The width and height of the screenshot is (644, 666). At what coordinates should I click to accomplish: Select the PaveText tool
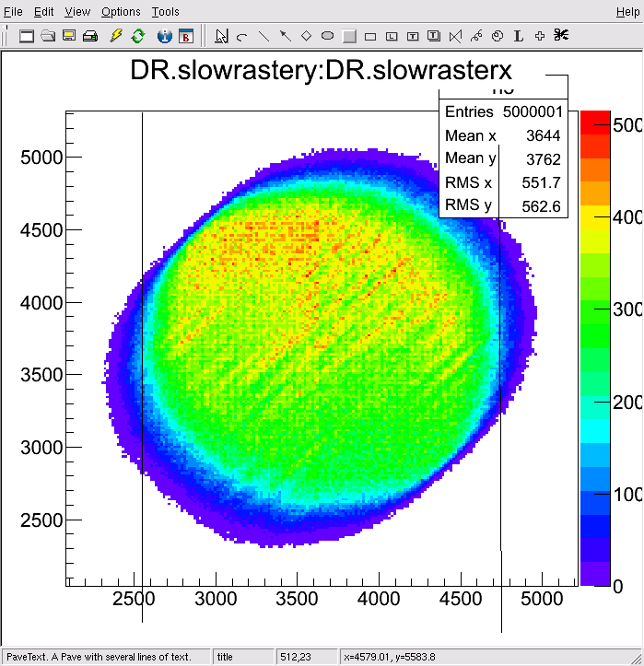point(413,37)
